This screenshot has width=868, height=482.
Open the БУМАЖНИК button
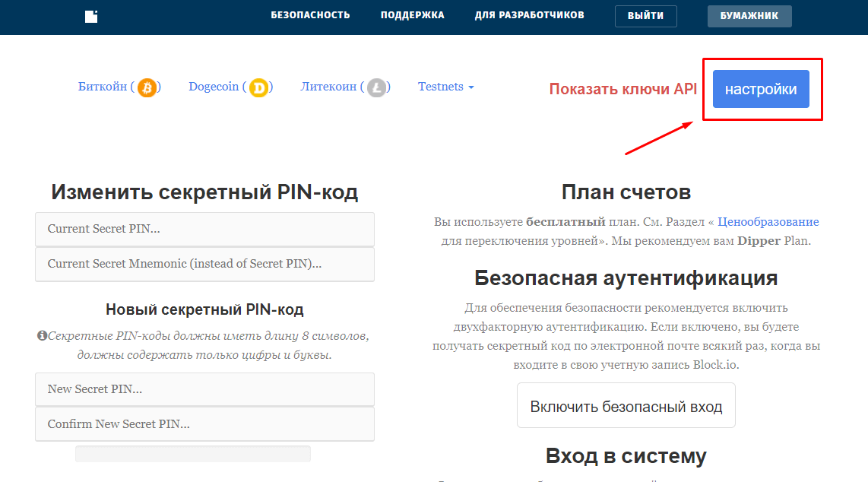pos(749,15)
